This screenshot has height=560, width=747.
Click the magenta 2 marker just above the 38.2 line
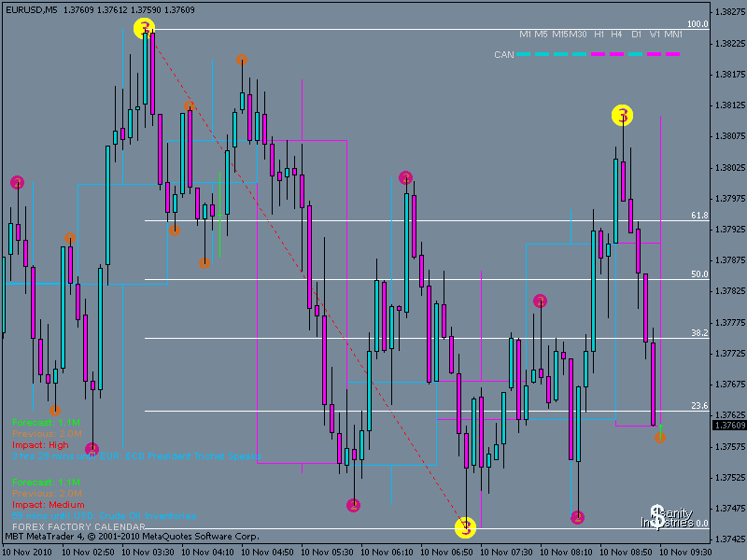540,301
